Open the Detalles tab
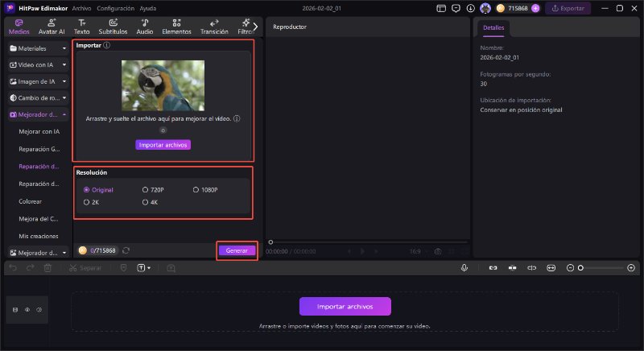 coord(493,28)
